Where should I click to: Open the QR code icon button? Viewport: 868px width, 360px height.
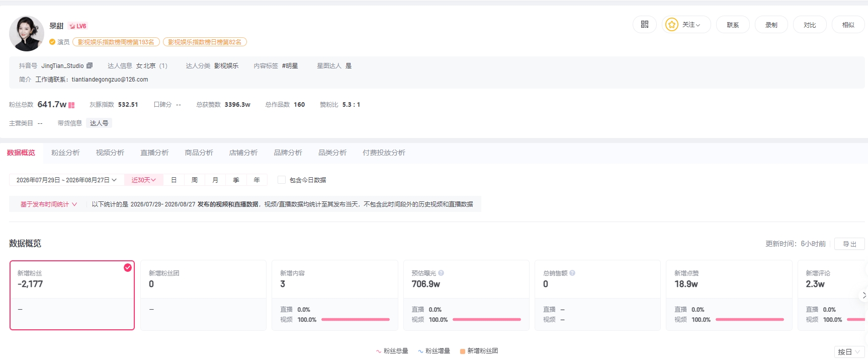click(644, 24)
